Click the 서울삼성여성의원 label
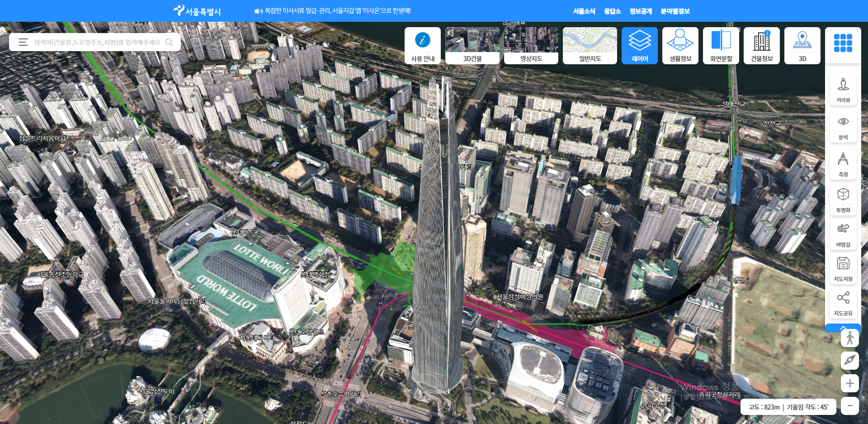 [x=520, y=297]
